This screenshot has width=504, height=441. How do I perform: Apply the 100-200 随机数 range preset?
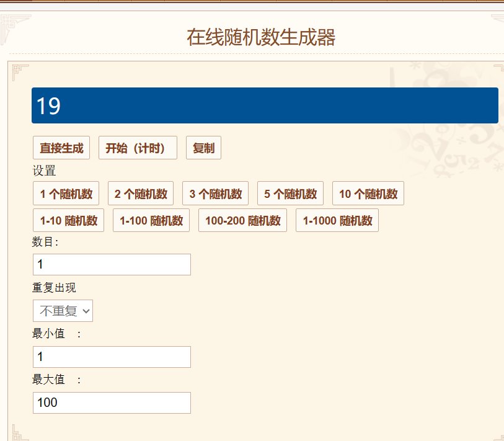coord(242,220)
